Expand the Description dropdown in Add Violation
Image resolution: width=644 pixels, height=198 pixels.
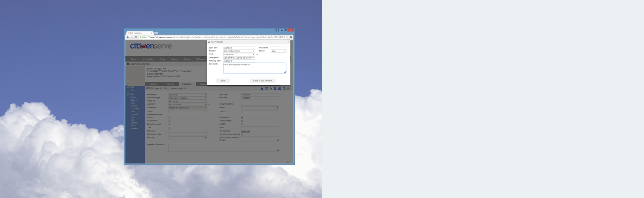tap(239, 58)
